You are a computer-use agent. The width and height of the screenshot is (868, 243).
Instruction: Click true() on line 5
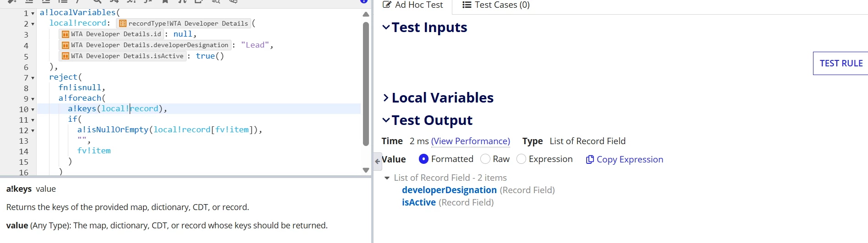[210, 56]
